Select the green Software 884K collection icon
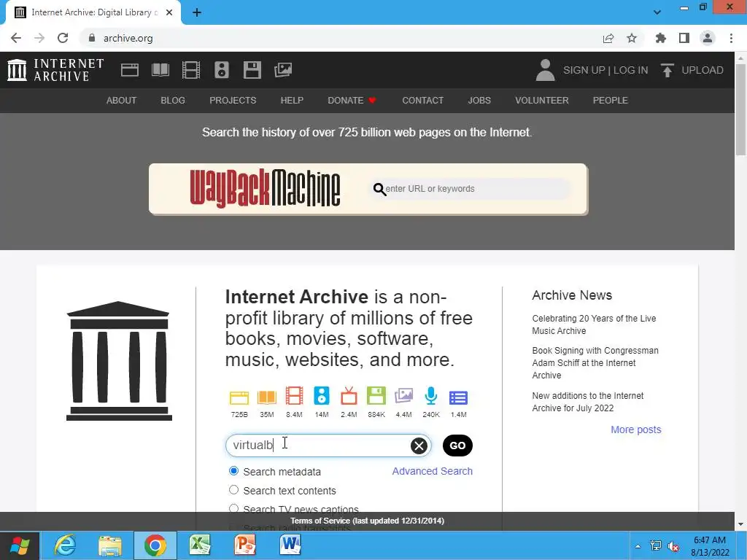 [376, 396]
